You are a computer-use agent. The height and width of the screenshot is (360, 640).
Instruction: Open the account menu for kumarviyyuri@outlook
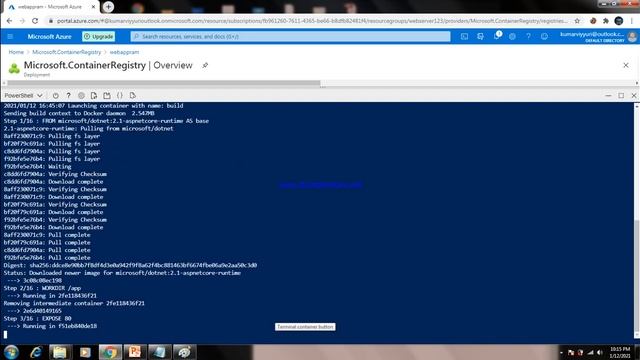click(x=598, y=37)
